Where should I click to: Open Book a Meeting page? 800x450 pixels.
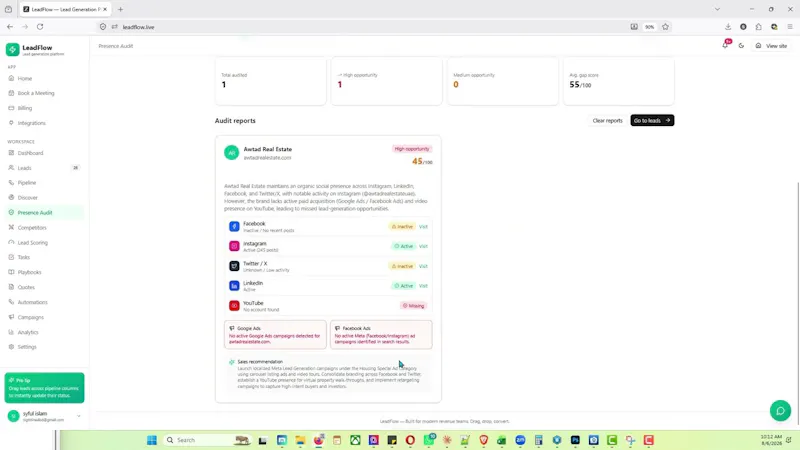point(36,93)
